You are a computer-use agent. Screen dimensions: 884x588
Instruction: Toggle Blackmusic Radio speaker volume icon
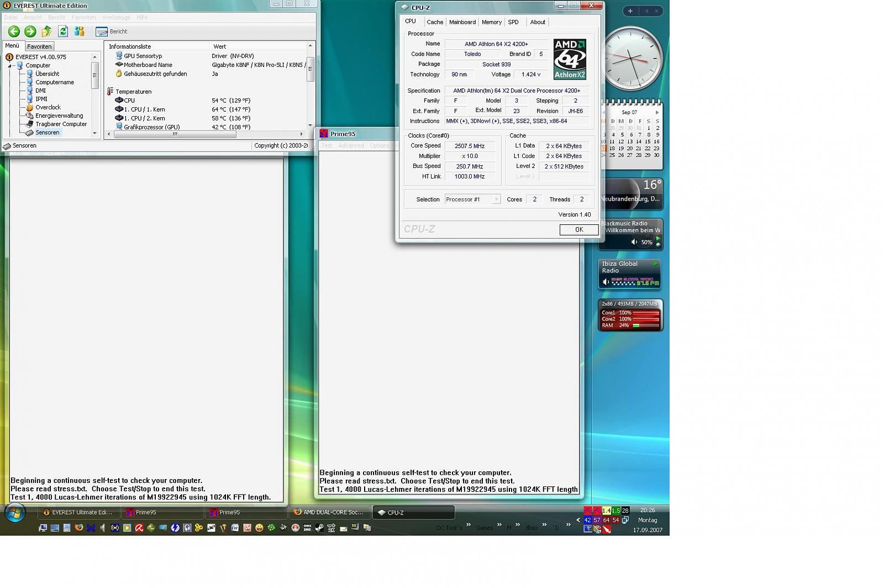(x=634, y=242)
